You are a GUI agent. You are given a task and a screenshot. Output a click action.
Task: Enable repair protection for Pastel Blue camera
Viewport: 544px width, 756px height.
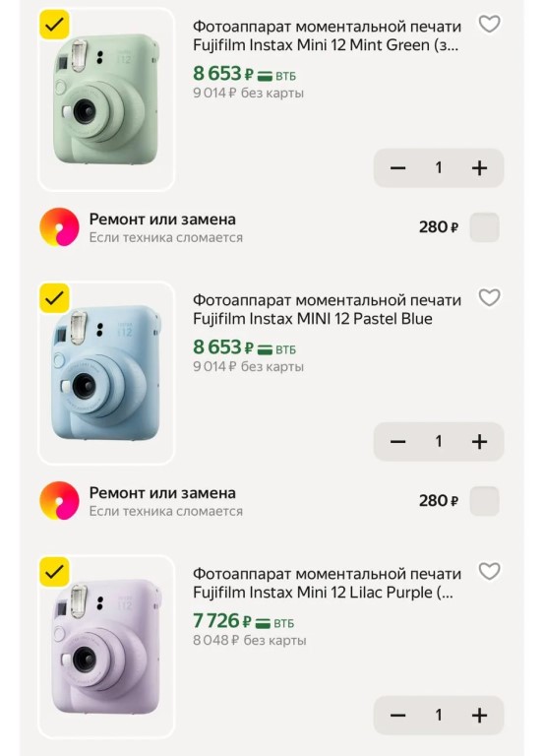pyautogui.click(x=484, y=501)
